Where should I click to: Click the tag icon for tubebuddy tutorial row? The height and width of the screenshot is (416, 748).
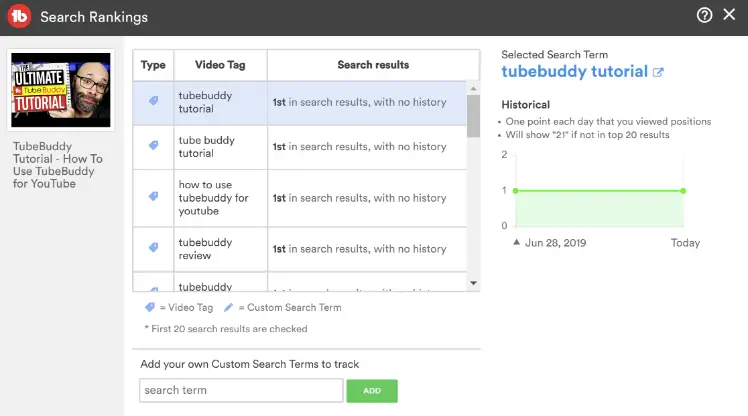153,101
